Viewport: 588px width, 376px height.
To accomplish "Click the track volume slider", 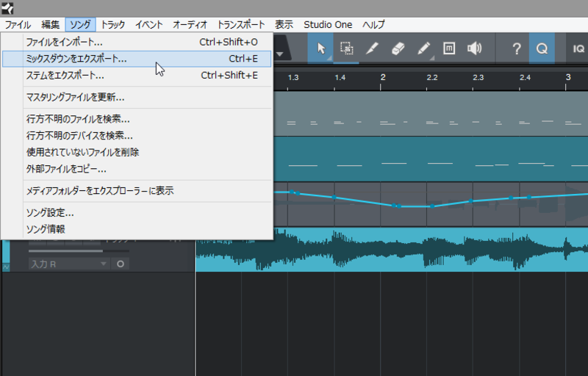I will pos(79,251).
